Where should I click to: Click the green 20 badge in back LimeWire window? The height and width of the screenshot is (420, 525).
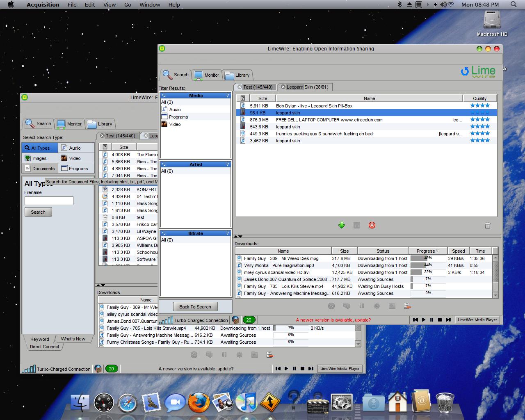click(111, 369)
